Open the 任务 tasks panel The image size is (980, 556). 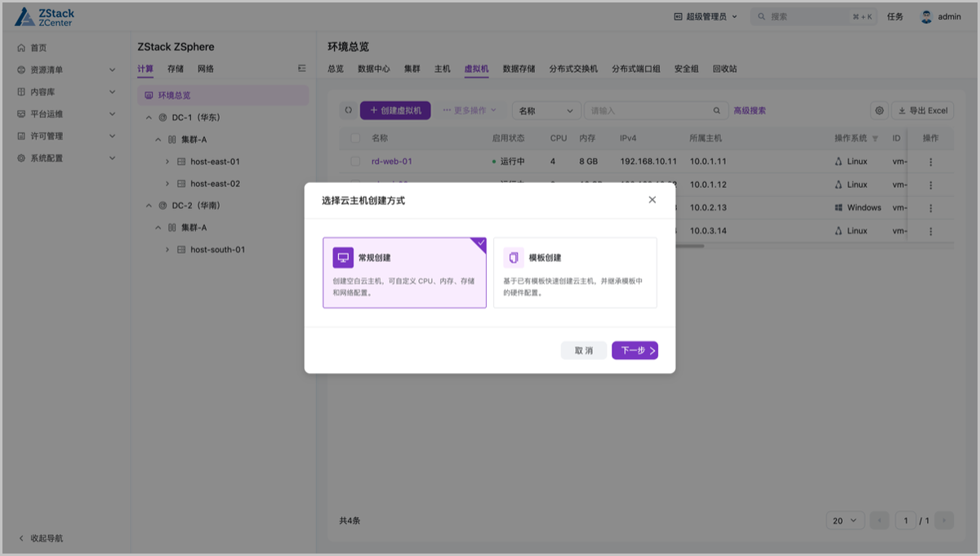pyautogui.click(x=895, y=16)
